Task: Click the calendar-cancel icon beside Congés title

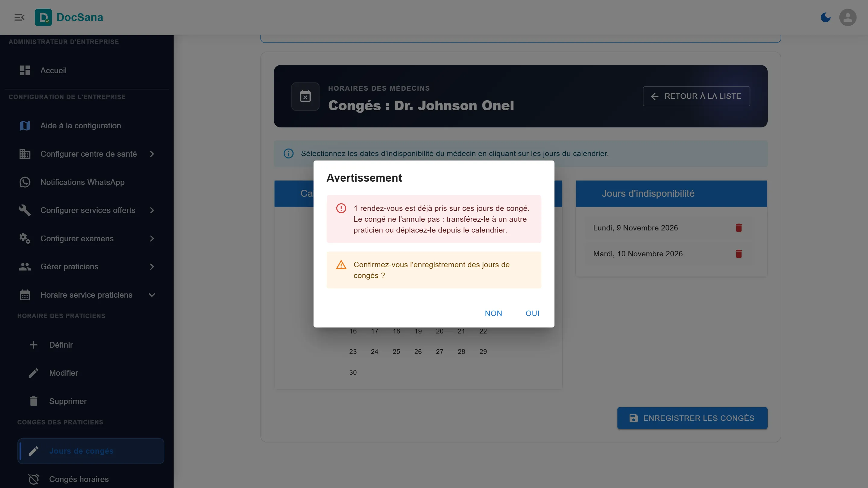Action: click(305, 96)
